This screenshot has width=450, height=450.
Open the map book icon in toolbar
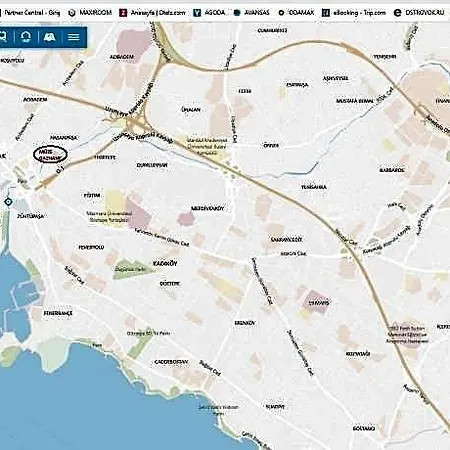tap(50, 37)
